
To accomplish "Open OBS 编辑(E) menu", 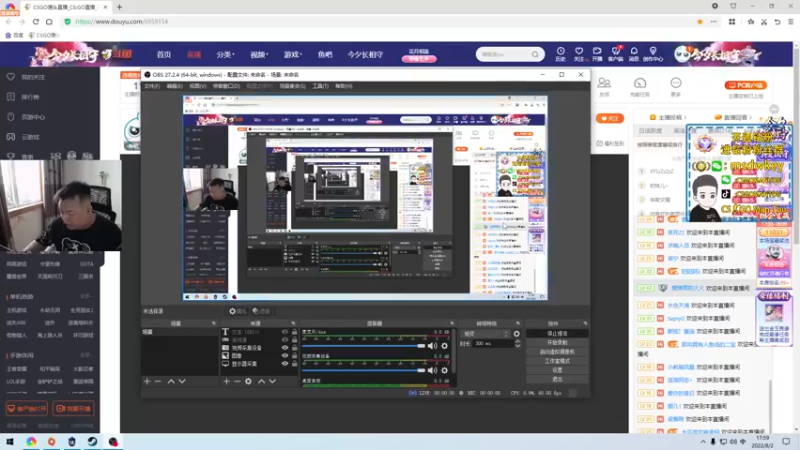I will [174, 86].
